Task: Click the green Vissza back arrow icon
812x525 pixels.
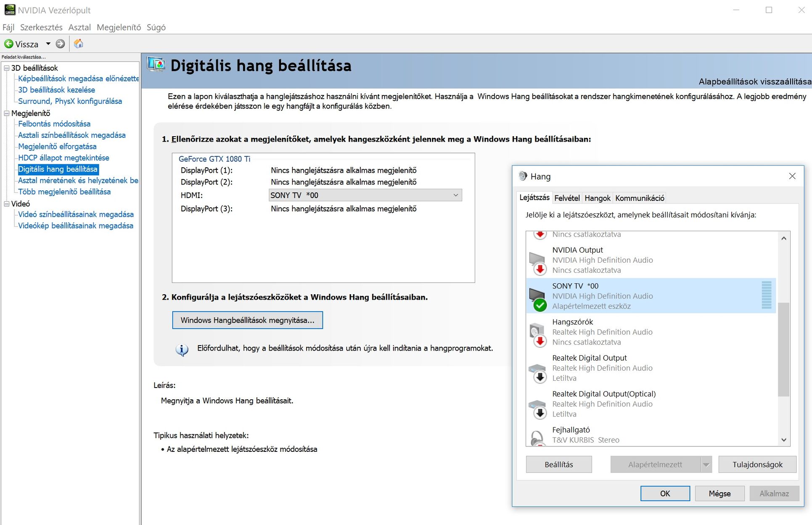Action: click(x=8, y=44)
